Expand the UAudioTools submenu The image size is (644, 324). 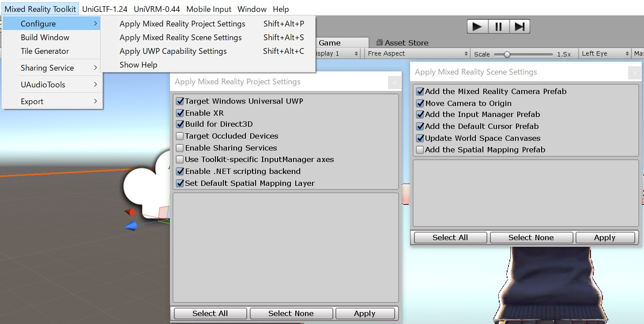pyautogui.click(x=52, y=84)
